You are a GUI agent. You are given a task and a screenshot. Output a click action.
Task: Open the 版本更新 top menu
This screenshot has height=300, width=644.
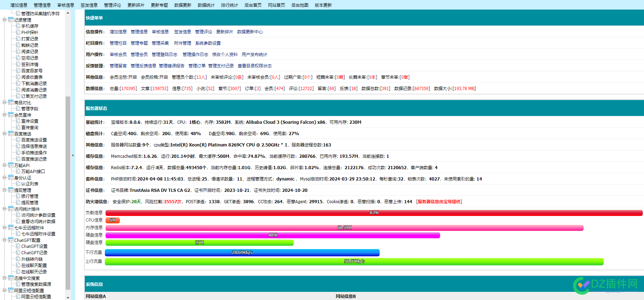323,5
